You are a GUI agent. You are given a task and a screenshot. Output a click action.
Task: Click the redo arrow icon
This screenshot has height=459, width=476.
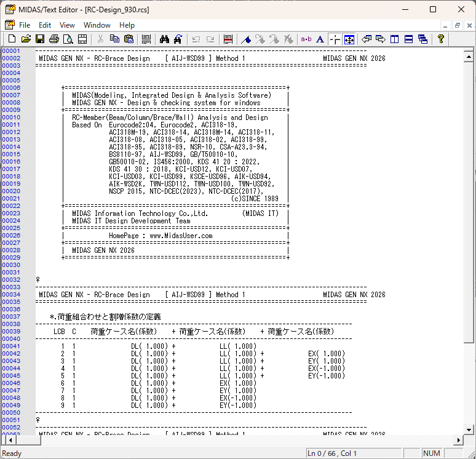coord(210,39)
